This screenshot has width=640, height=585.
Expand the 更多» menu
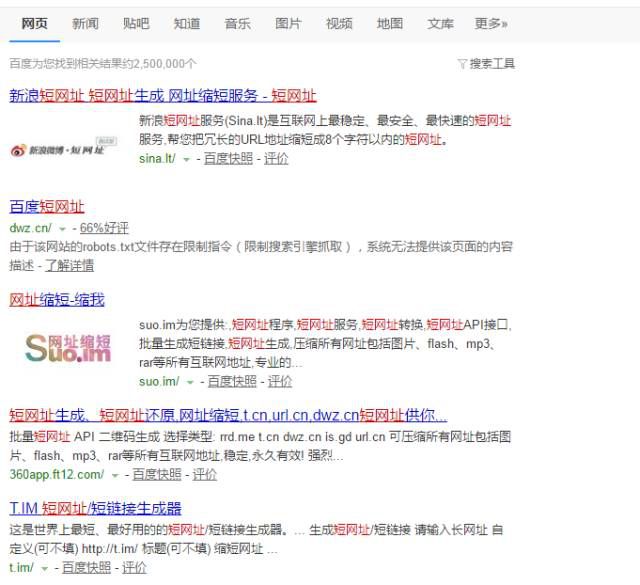[491, 24]
